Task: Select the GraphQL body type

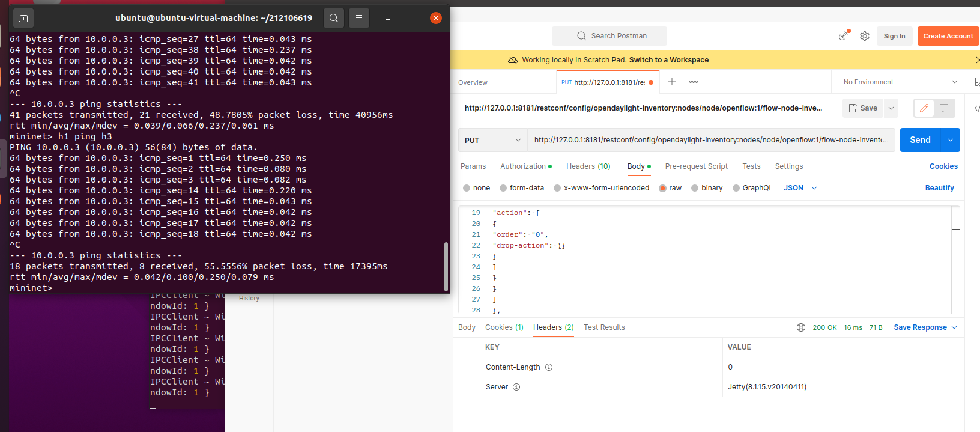Action: 736,188
